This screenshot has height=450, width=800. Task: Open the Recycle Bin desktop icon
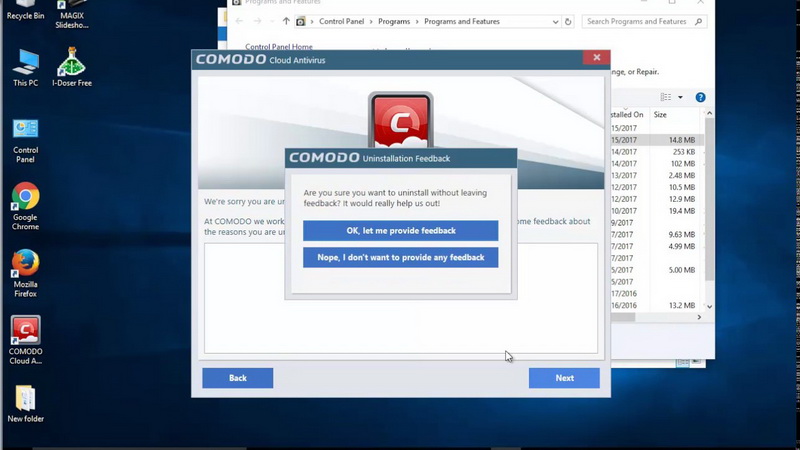click(x=26, y=11)
